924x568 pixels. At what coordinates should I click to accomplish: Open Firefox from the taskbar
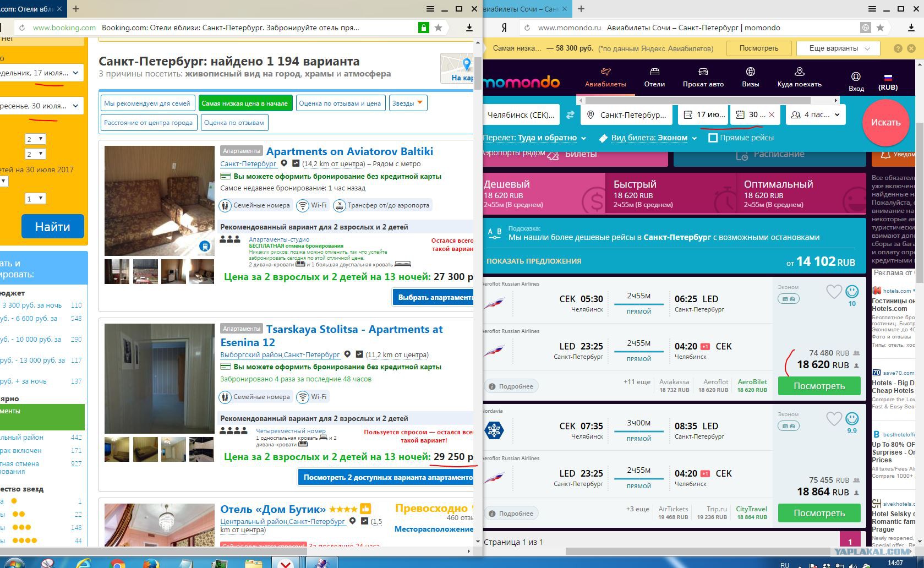click(x=151, y=563)
